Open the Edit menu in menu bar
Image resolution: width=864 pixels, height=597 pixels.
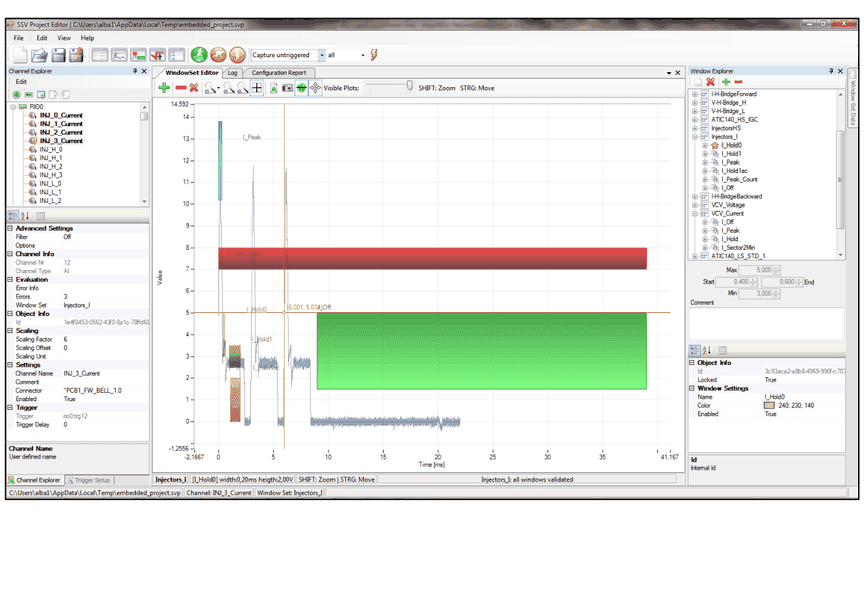[x=42, y=38]
